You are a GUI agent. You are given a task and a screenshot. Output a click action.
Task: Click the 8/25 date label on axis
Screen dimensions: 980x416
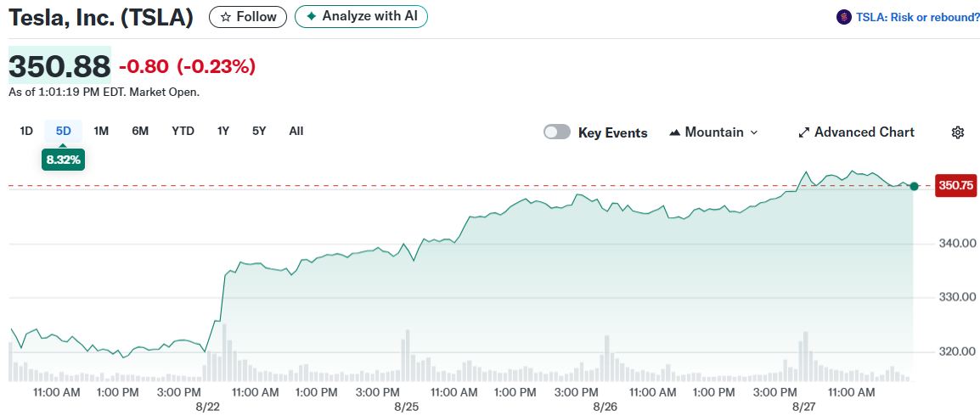tap(406, 406)
